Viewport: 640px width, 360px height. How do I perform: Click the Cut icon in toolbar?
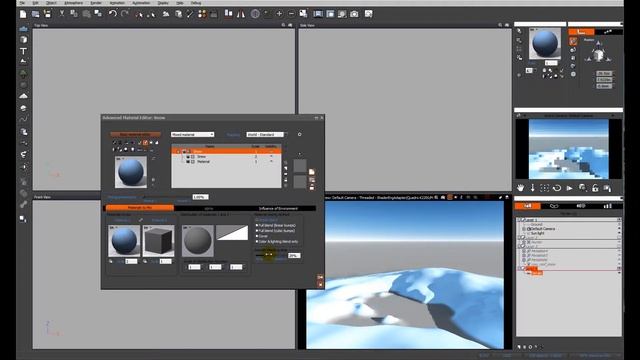[x=62, y=14]
